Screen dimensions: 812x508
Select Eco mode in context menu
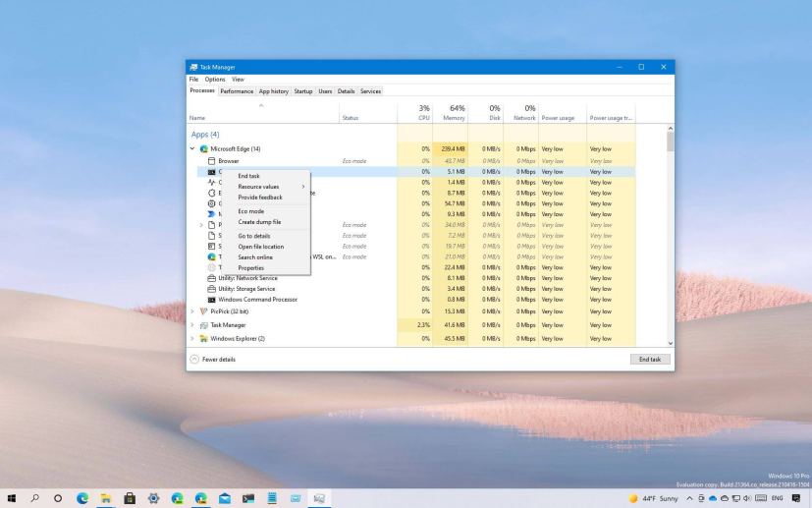pyautogui.click(x=266, y=211)
